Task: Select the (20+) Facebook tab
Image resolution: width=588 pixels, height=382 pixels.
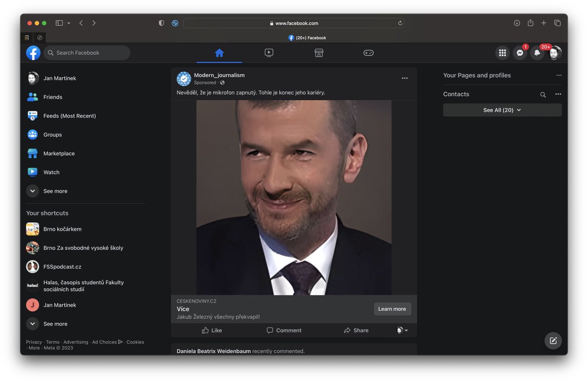Action: click(x=307, y=38)
